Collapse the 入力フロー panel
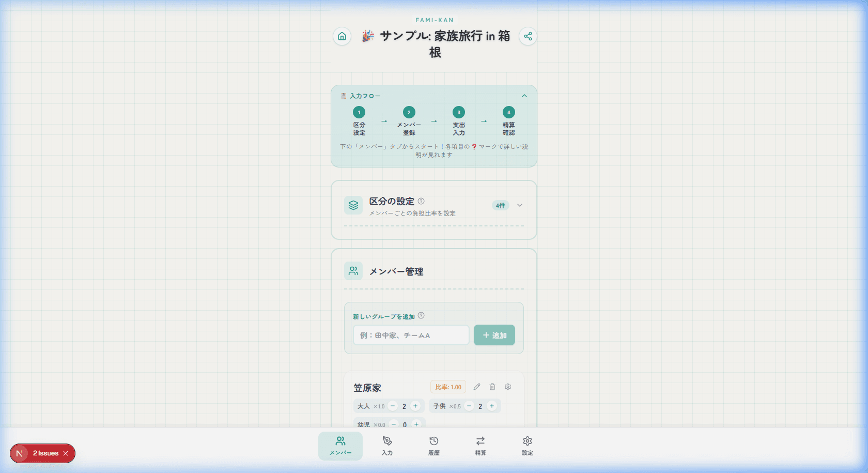868x473 pixels. pos(524,96)
